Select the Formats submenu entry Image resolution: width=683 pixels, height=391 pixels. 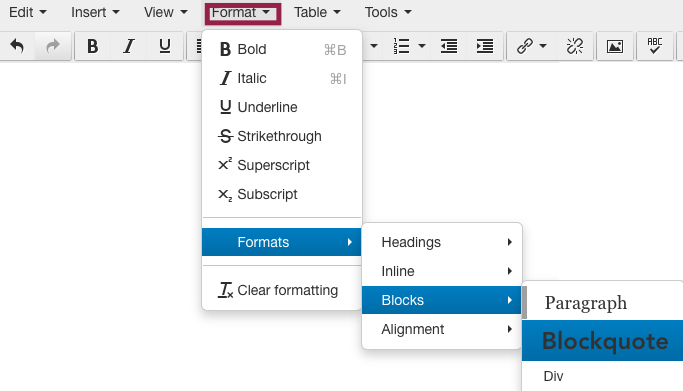pos(282,242)
